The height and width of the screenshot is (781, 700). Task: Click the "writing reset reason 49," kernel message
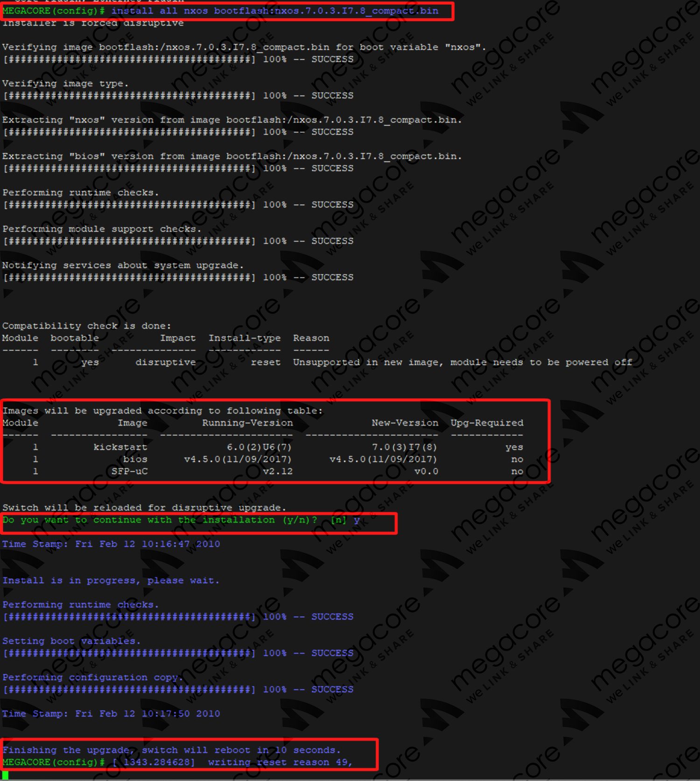click(x=280, y=763)
